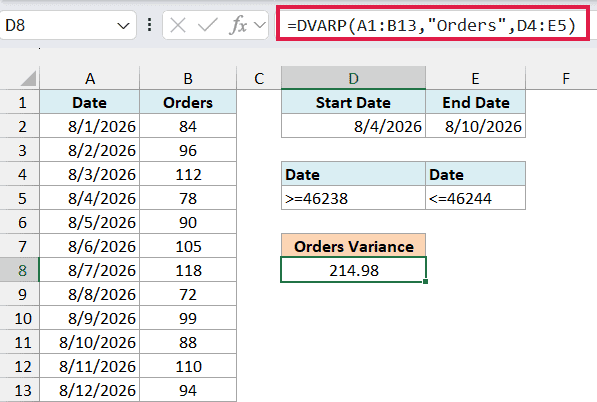Select column E header
This screenshot has width=597, height=402.
point(476,78)
